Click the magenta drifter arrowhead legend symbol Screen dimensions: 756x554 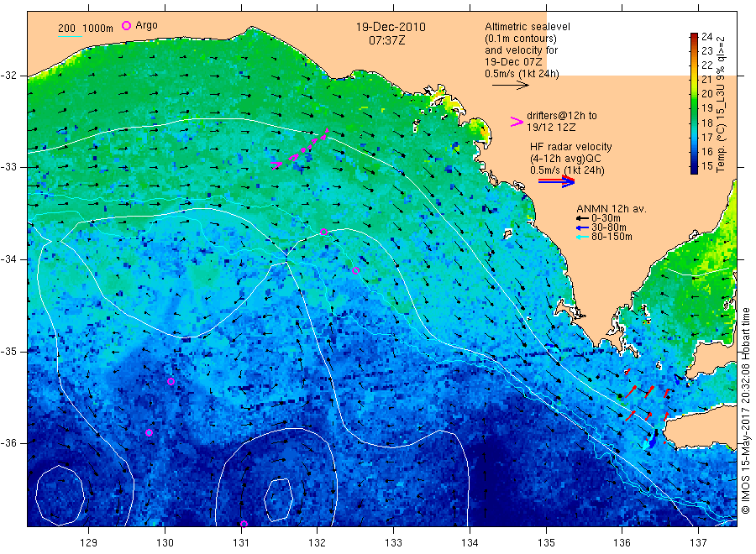[x=517, y=122]
